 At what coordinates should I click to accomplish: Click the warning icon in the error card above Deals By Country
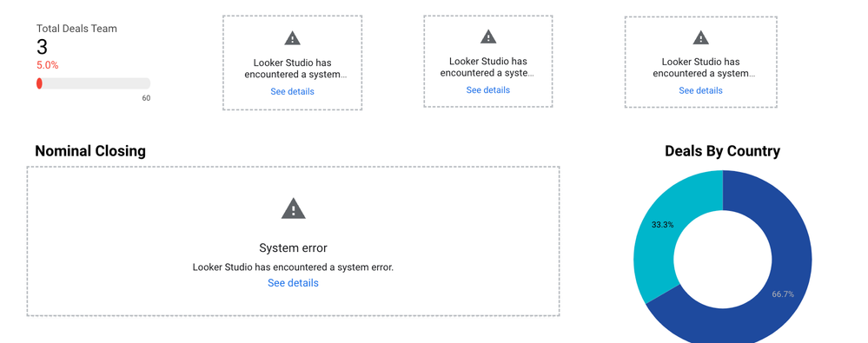(x=701, y=37)
